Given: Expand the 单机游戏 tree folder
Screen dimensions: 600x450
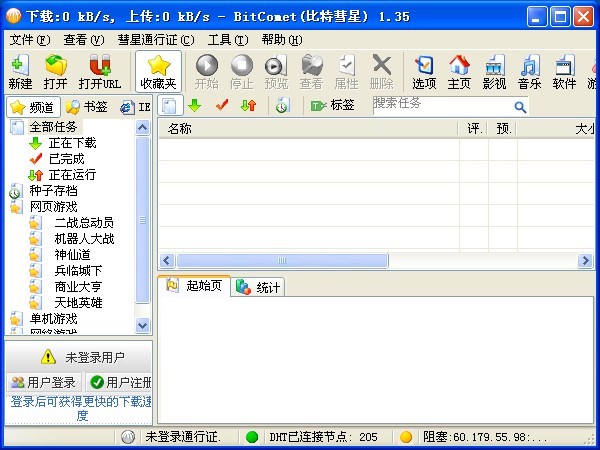Looking at the screenshot, I should click(16, 318).
